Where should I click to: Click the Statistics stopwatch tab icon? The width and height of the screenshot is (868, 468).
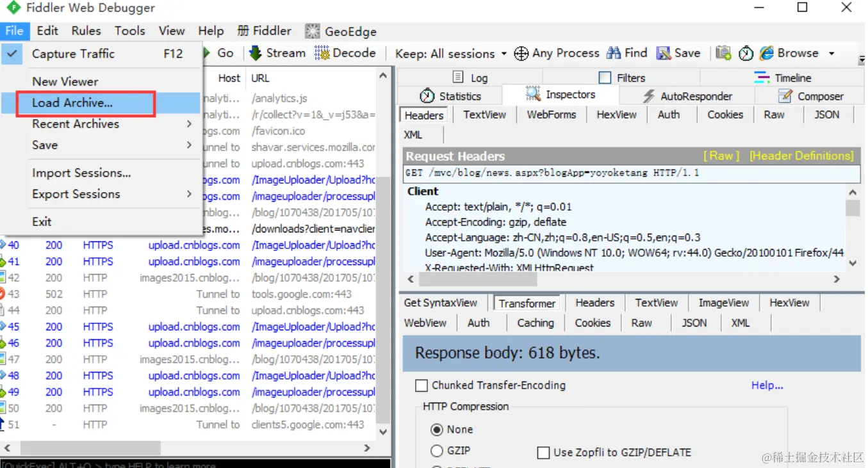click(x=427, y=96)
